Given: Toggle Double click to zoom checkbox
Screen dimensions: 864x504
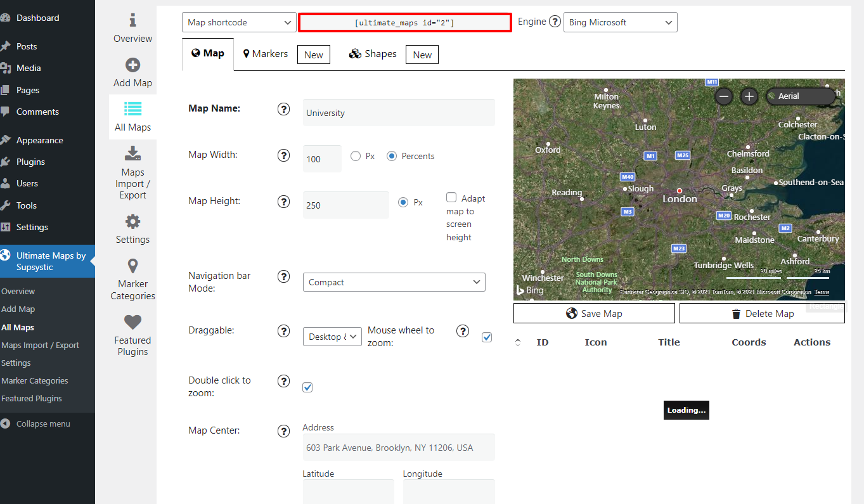Looking at the screenshot, I should click(x=307, y=387).
